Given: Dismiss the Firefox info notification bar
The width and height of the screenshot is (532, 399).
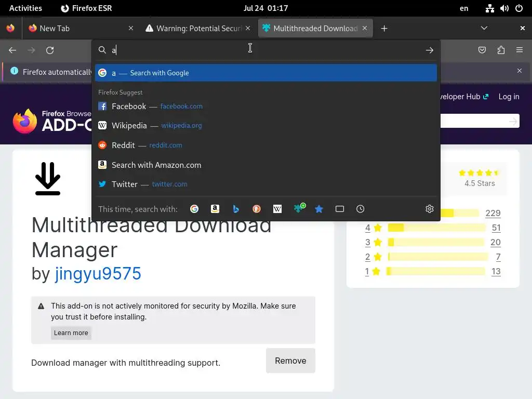Looking at the screenshot, I should (x=520, y=71).
